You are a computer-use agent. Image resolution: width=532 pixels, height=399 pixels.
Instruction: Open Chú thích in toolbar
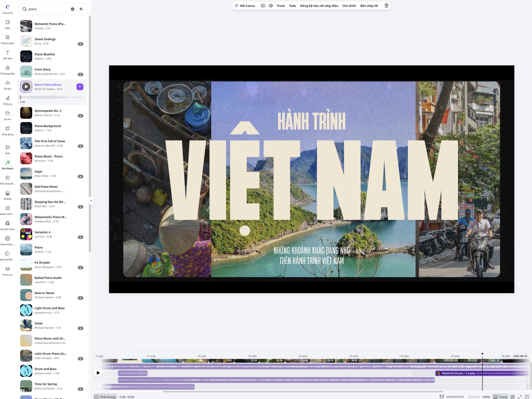pyautogui.click(x=349, y=6)
